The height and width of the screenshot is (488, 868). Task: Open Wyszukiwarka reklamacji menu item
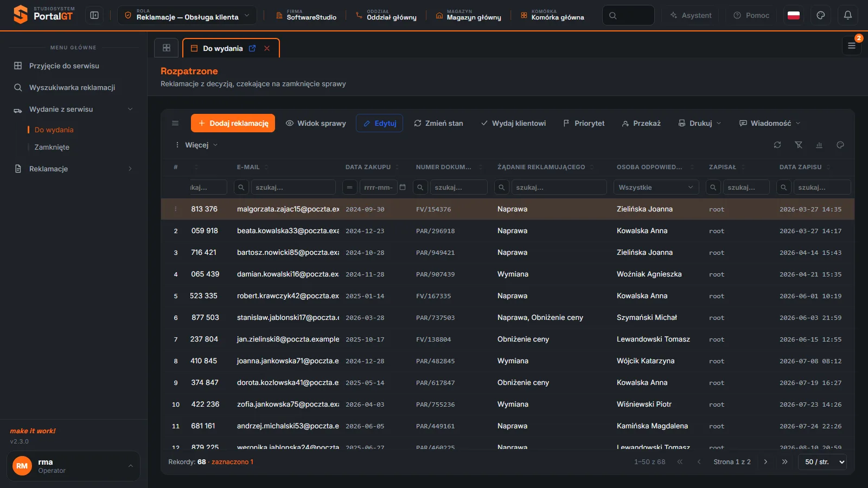[x=73, y=87]
